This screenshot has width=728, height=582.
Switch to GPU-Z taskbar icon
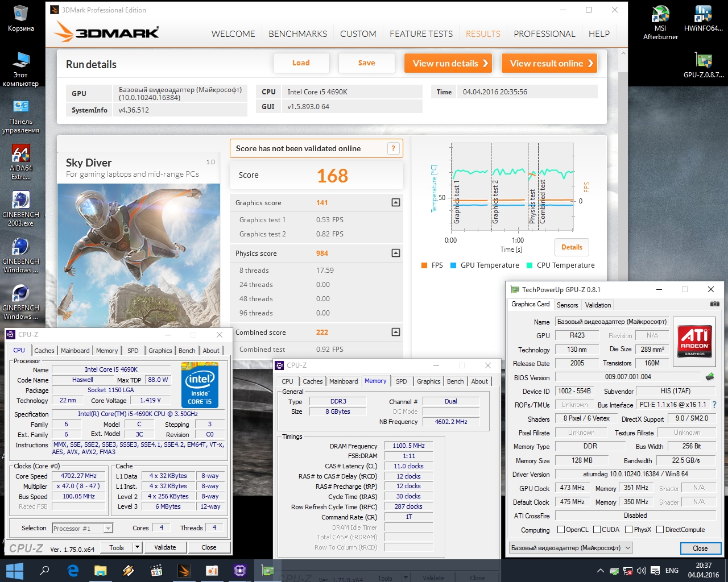(x=268, y=571)
